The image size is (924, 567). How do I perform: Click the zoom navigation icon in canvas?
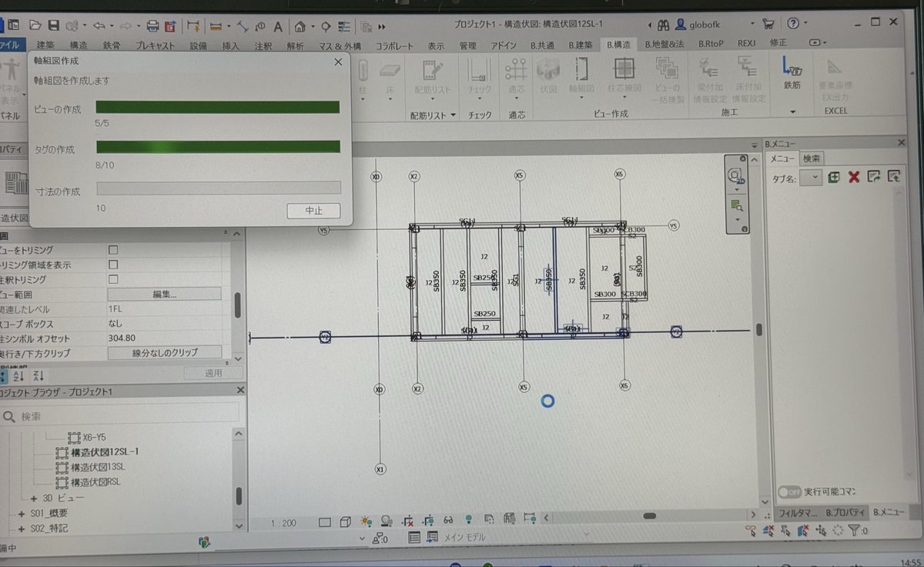coord(735,205)
